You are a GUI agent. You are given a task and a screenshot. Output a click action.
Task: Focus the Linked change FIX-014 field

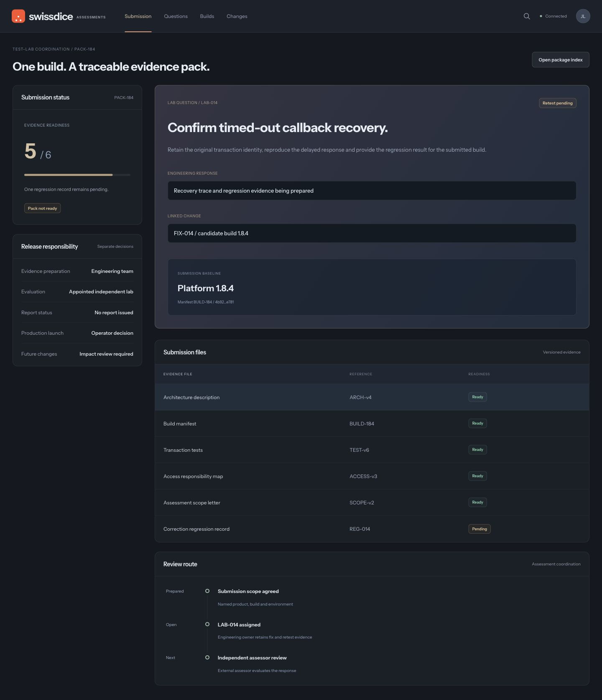tap(372, 233)
